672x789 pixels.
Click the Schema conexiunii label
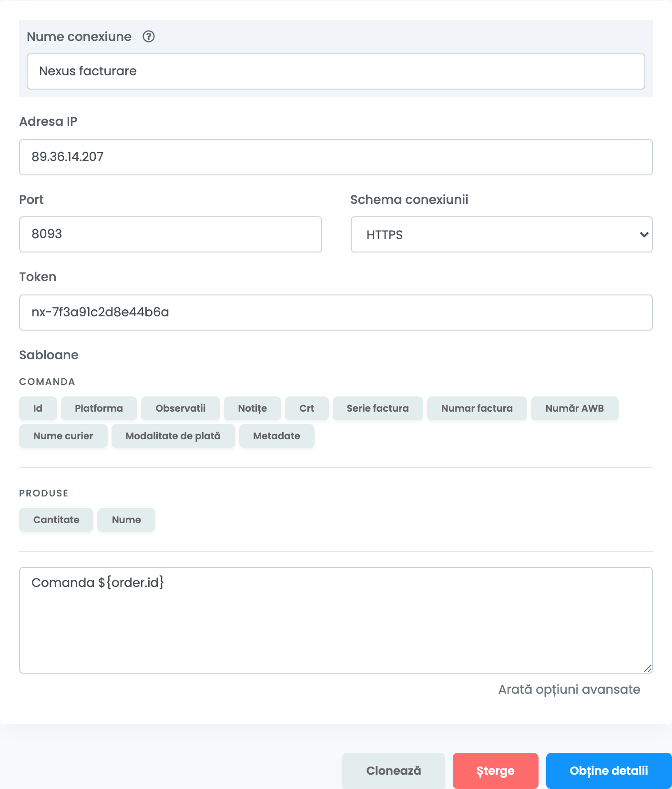tap(409, 200)
